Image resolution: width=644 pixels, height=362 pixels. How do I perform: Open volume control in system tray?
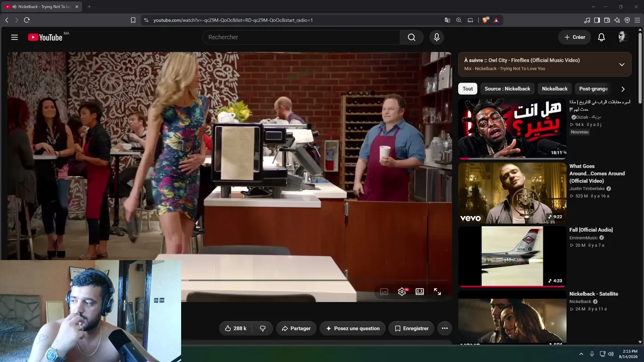pyautogui.click(x=611, y=354)
